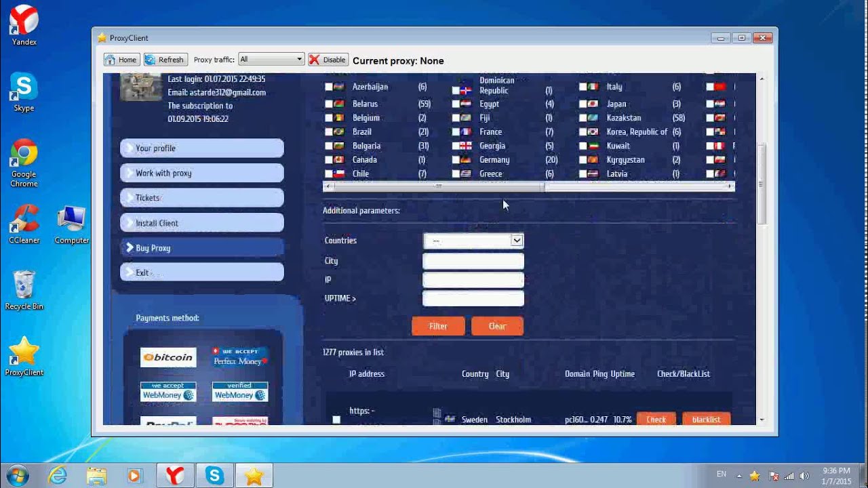Select the Sweden Stockholm proxy row checkbox
The width and height of the screenshot is (868, 488).
click(x=336, y=420)
